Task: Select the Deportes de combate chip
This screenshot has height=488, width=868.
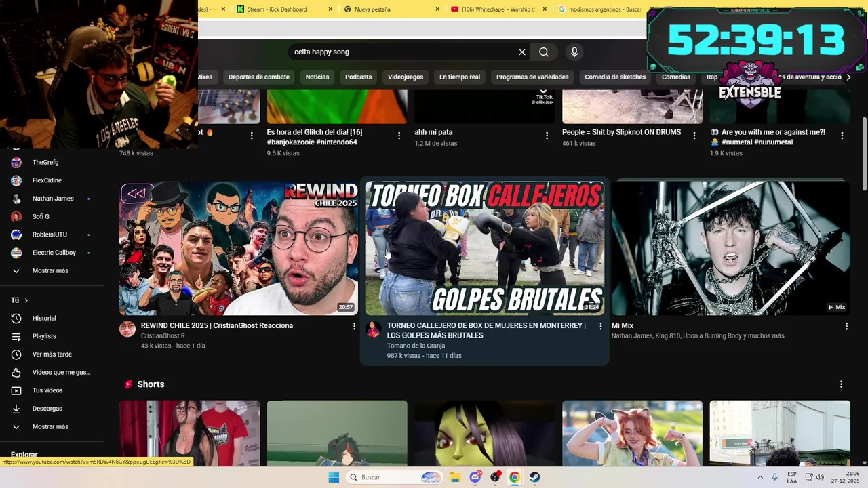Action: pyautogui.click(x=259, y=77)
